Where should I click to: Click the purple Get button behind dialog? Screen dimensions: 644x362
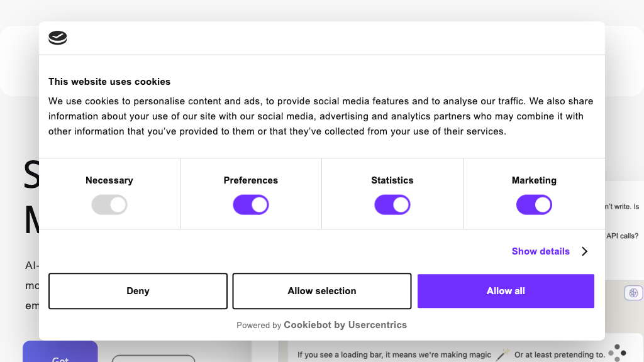60,353
